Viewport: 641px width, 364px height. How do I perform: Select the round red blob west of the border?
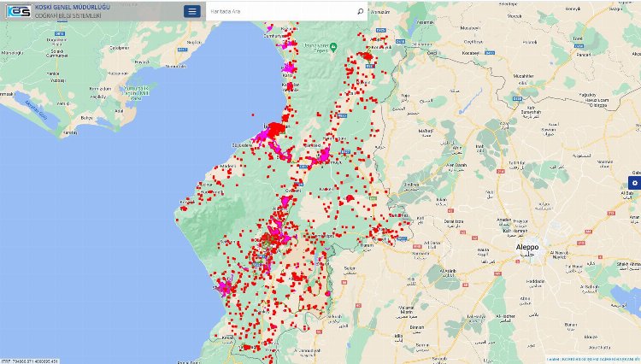pos(350,198)
